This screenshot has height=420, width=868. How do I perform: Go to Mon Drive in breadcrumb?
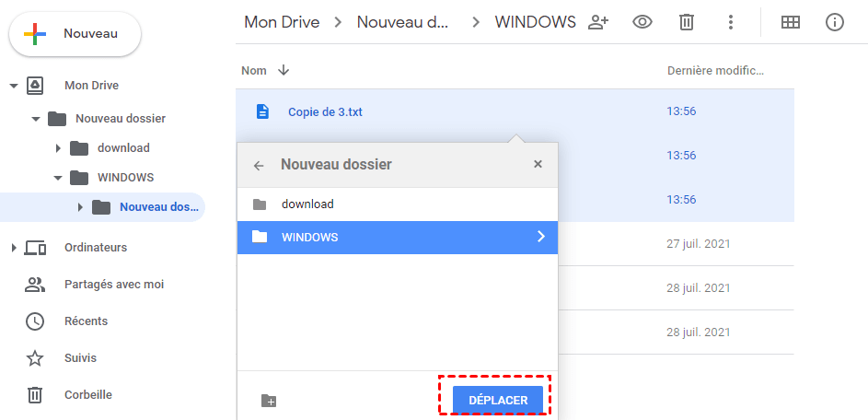(280, 22)
